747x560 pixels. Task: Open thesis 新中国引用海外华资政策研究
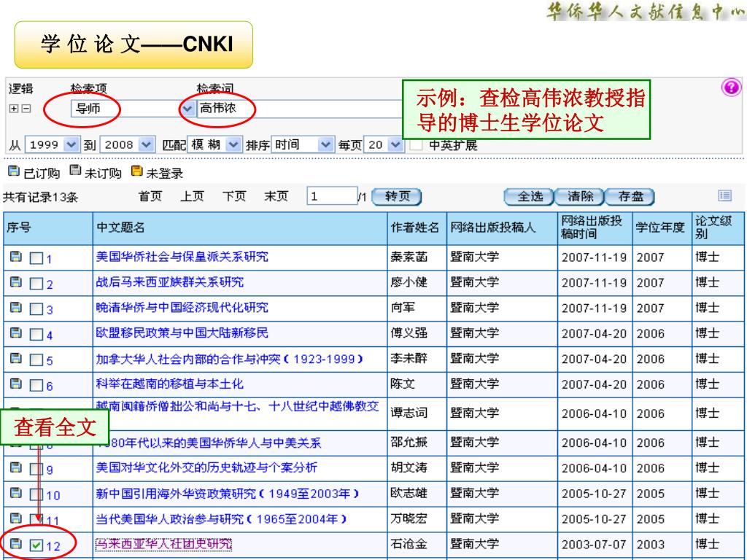228,493
